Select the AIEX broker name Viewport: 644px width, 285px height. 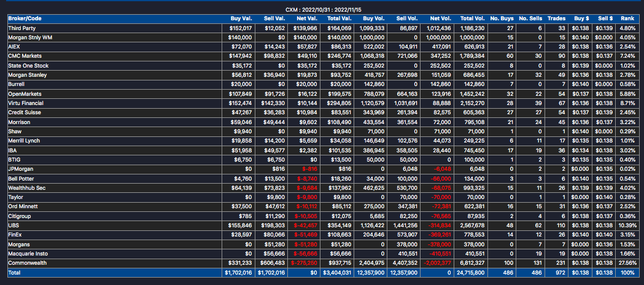click(x=14, y=47)
